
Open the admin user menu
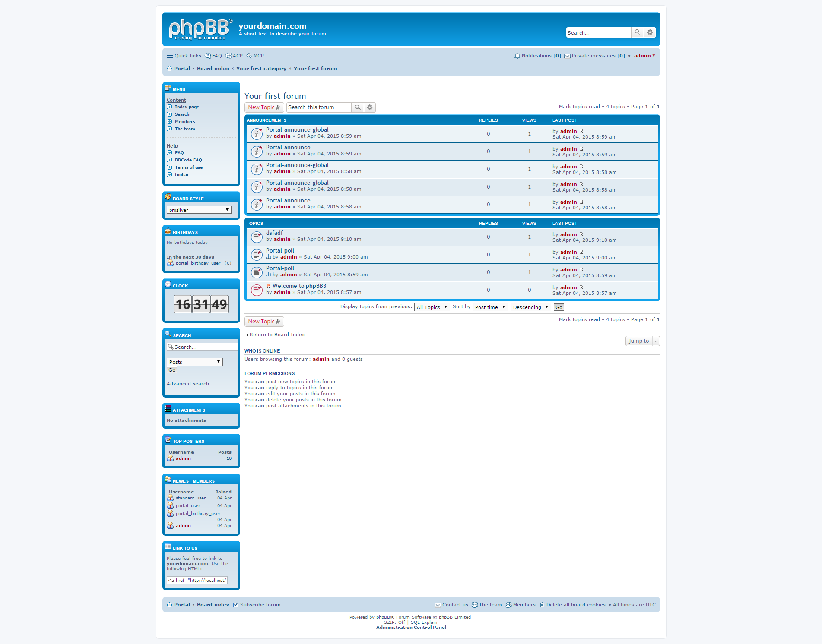click(644, 56)
